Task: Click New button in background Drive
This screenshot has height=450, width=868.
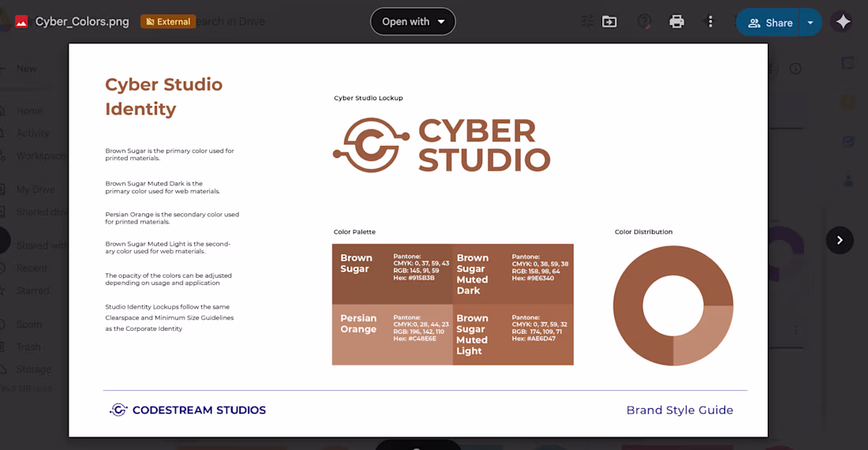Action: click(25, 69)
